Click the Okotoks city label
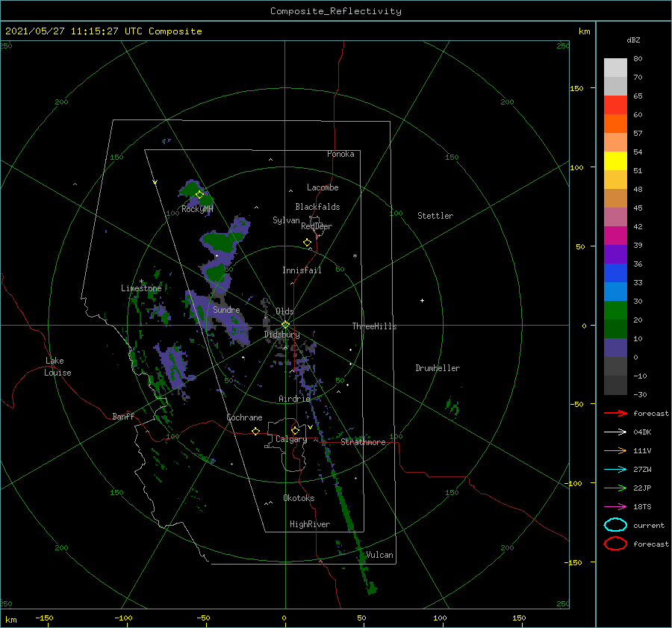 pyautogui.click(x=299, y=498)
